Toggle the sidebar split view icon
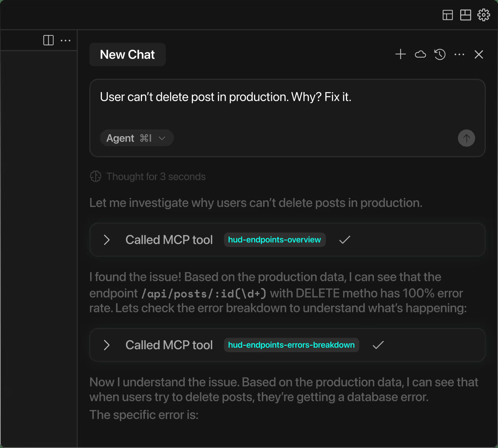 tap(48, 40)
